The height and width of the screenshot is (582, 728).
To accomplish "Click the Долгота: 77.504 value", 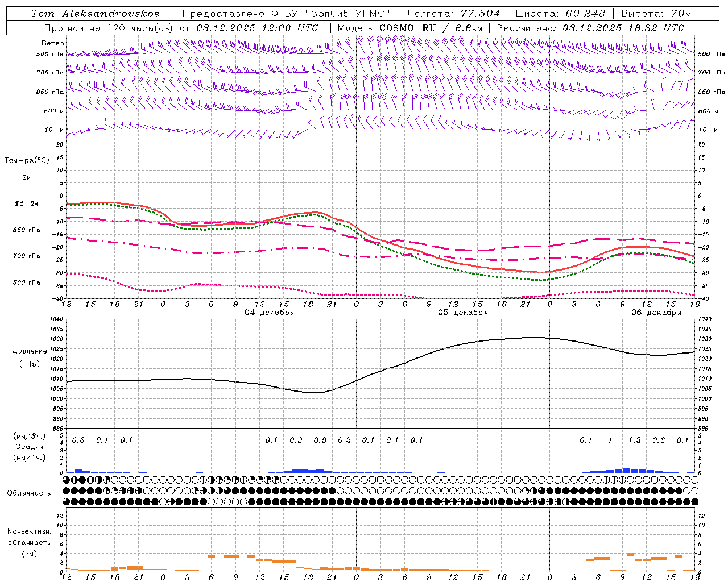I will [x=453, y=14].
